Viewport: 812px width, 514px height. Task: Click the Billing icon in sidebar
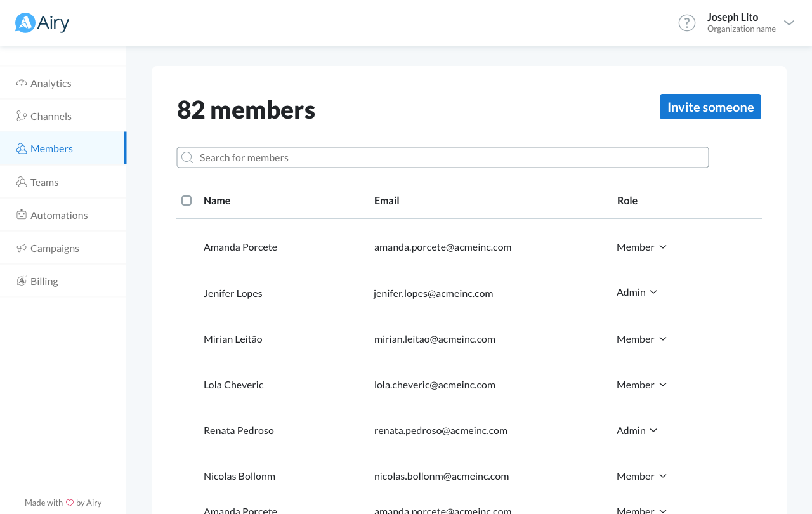tap(22, 281)
